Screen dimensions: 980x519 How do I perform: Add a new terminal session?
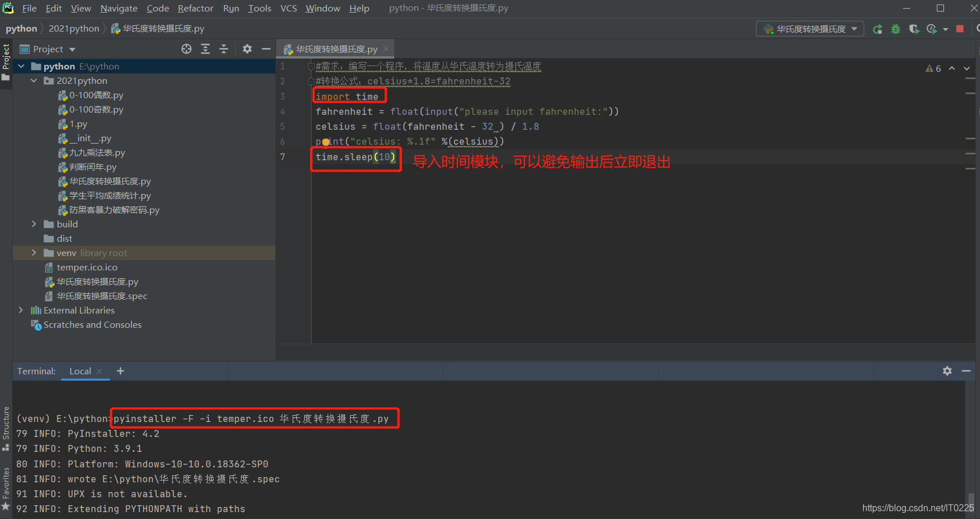pyautogui.click(x=120, y=371)
